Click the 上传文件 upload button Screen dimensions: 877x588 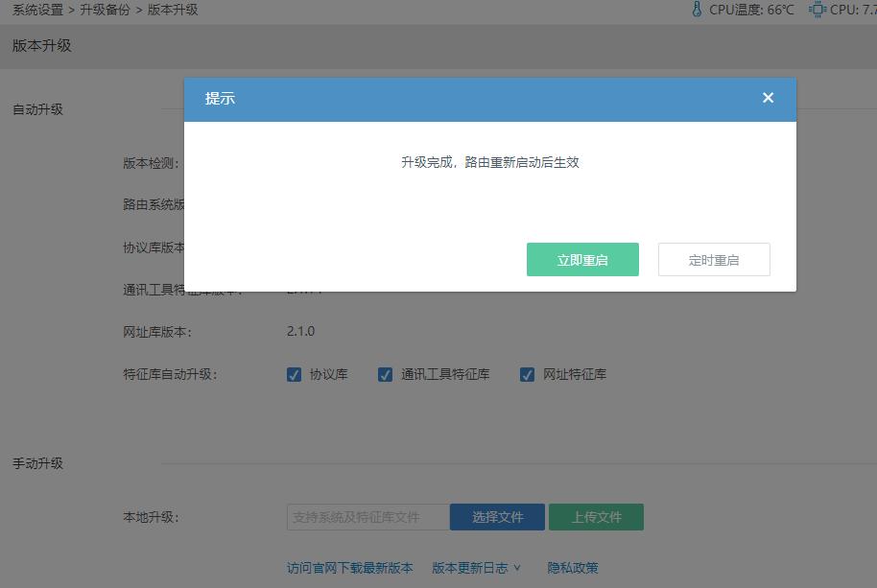pos(594,516)
